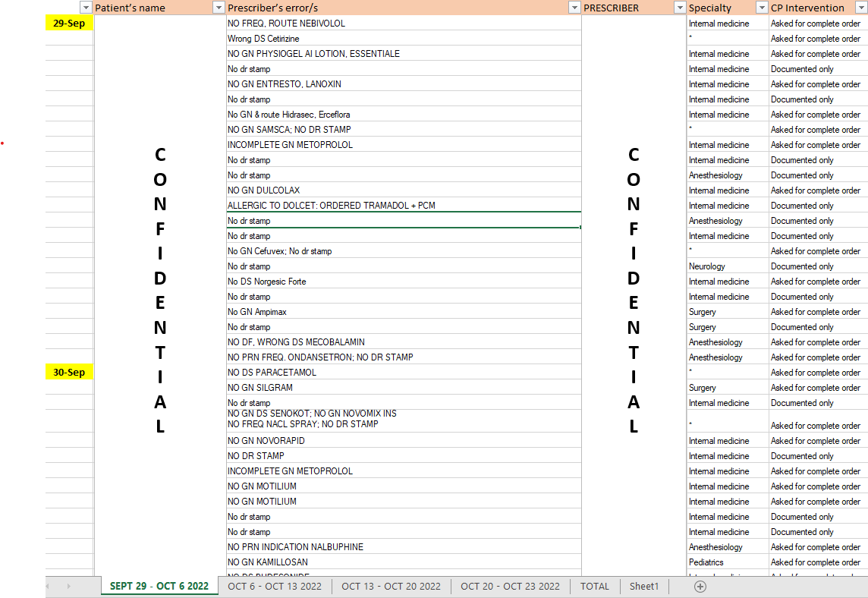
Task: Select cell NO GN SILGRAM
Action: click(x=404, y=388)
